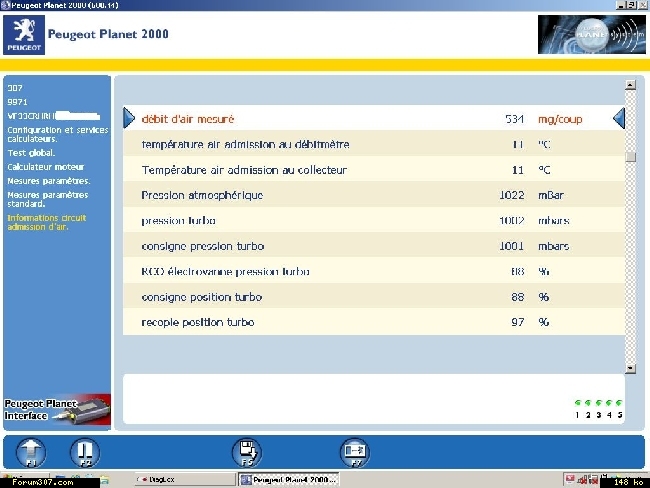Image resolution: width=650 pixels, height=488 pixels.
Task: Click the F5 save disk button
Action: tap(247, 452)
